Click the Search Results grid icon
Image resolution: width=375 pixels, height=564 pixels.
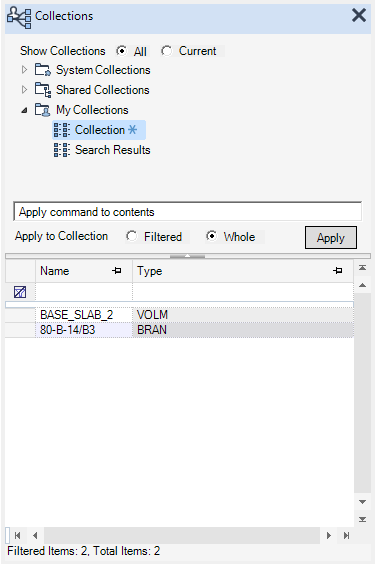pyautogui.click(x=62, y=150)
